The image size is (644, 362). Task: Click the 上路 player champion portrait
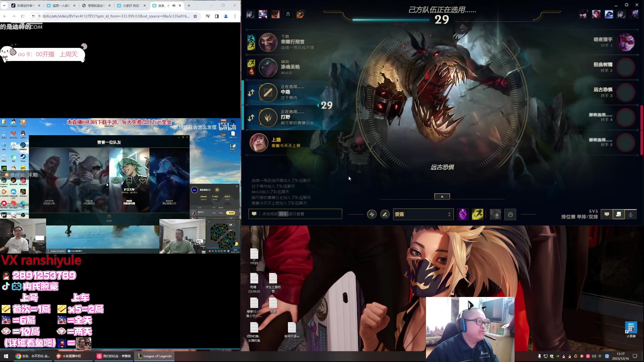coord(259,142)
